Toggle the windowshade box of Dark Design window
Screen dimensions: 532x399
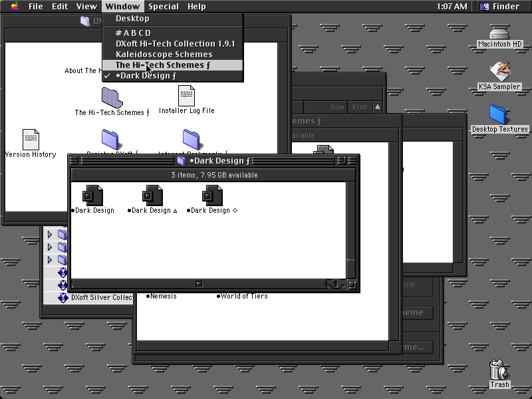(352, 160)
